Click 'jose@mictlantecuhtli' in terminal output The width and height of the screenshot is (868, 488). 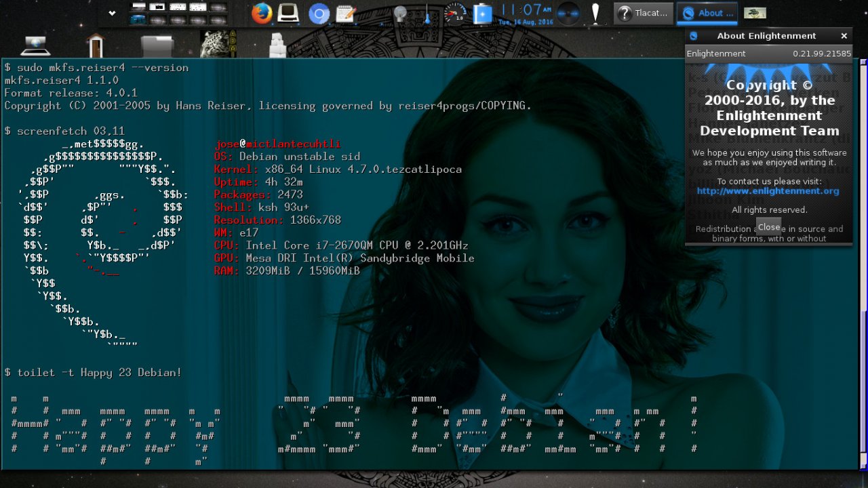pyautogui.click(x=277, y=144)
